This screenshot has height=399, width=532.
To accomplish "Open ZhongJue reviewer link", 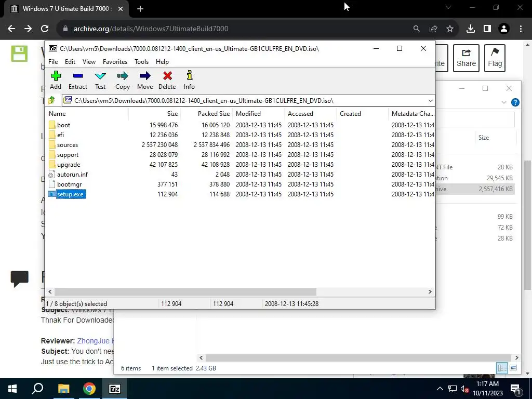I will point(95,341).
